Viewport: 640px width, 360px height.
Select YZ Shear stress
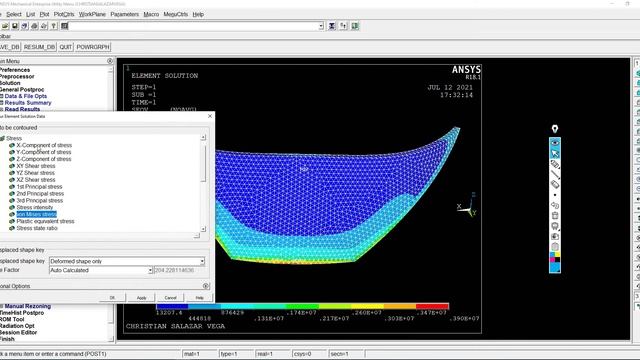pyautogui.click(x=36, y=173)
